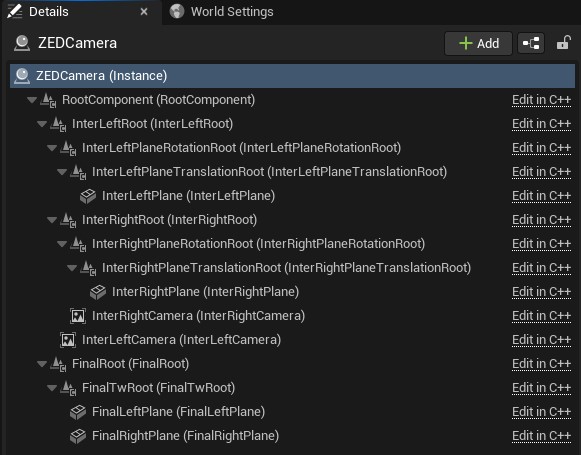Viewport: 581px width, 455px height.
Task: Click the InterLeftCamera scene capture icon
Action: 68,340
